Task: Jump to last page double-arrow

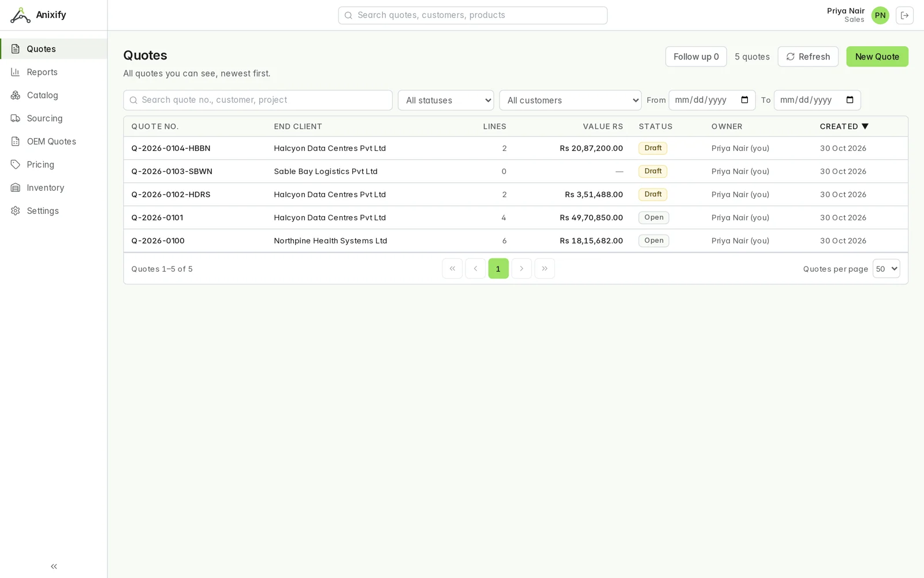Action: 545,269
